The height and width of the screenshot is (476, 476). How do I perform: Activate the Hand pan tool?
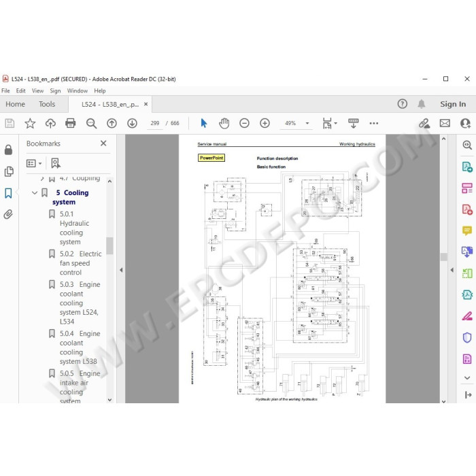coord(224,123)
